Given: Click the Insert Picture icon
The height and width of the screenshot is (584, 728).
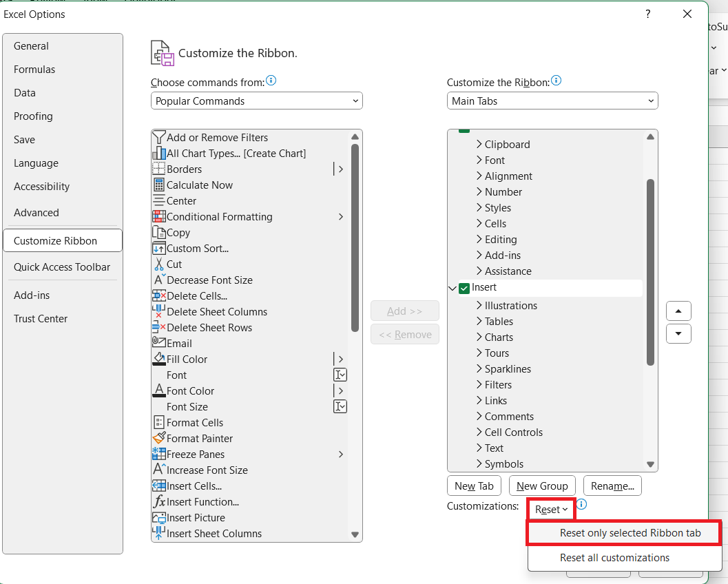Looking at the screenshot, I should [x=159, y=517].
